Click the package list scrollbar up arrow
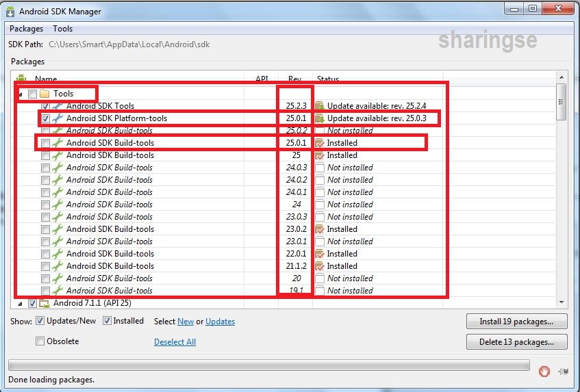580x392 pixels. (562, 77)
